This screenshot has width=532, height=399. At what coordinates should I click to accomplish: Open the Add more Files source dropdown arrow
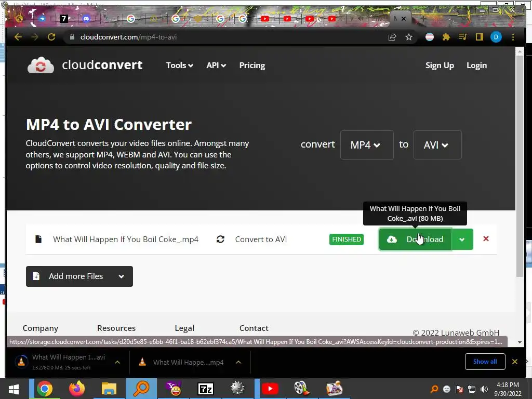(121, 276)
